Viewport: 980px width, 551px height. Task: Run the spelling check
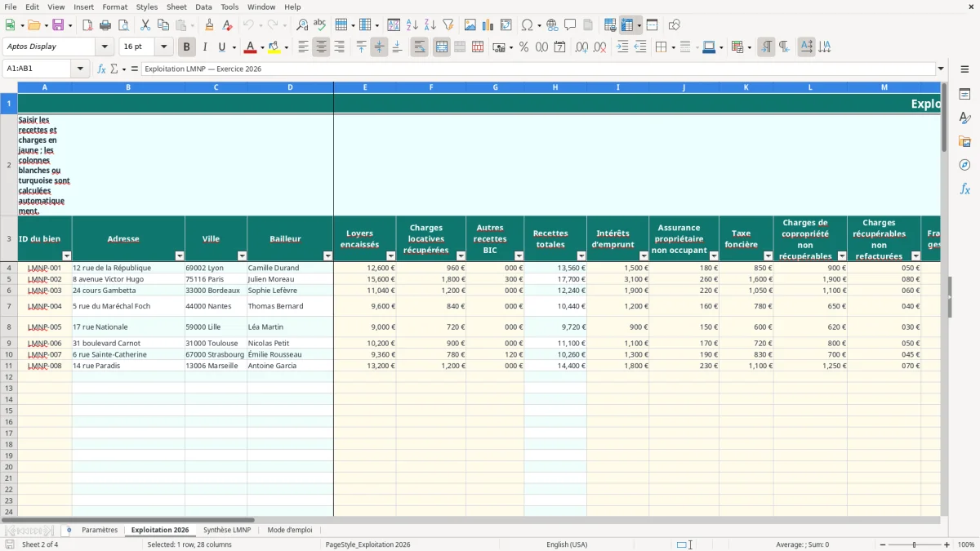[x=320, y=25]
